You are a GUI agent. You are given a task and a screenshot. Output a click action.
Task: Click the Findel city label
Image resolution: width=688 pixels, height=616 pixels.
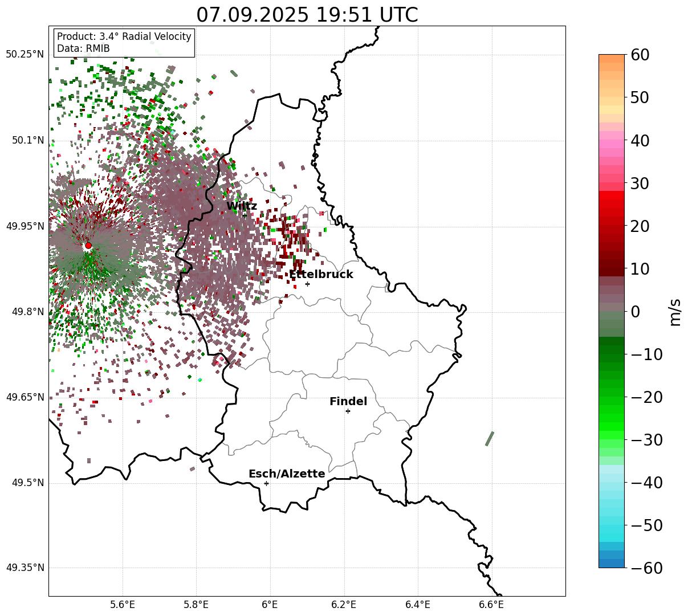(348, 402)
